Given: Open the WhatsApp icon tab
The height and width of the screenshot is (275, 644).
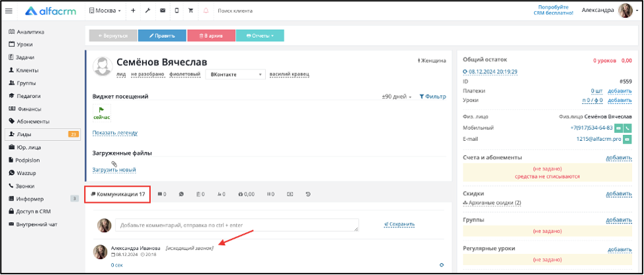Looking at the screenshot, I should pos(181,194).
